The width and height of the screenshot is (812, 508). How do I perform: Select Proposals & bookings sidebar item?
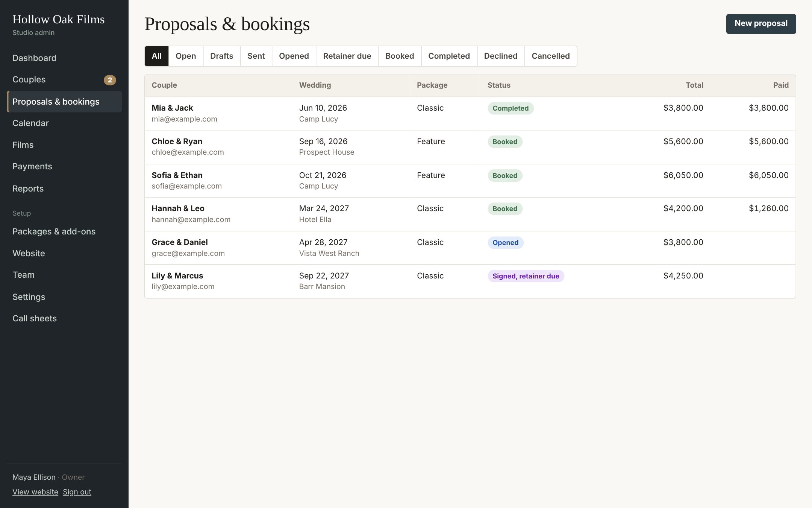point(64,102)
